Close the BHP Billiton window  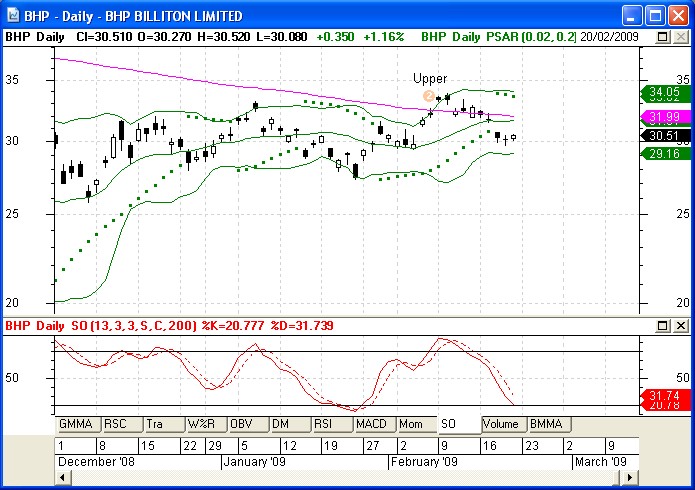pyautogui.click(x=678, y=16)
